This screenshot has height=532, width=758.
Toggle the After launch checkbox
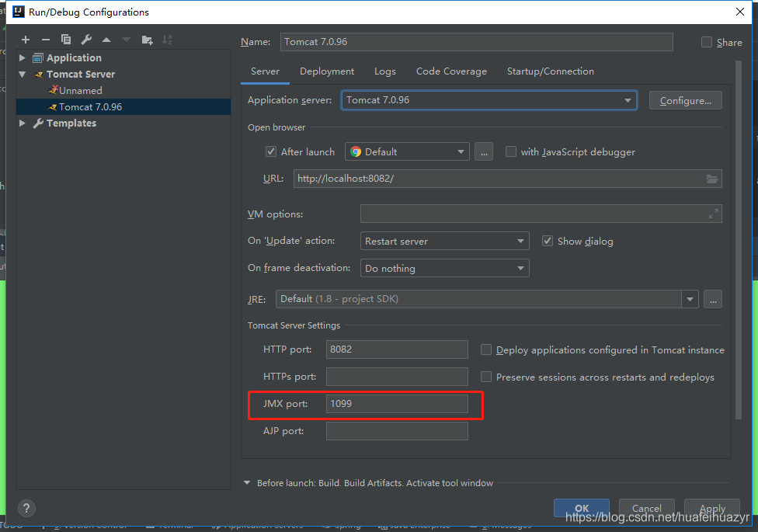(271, 152)
